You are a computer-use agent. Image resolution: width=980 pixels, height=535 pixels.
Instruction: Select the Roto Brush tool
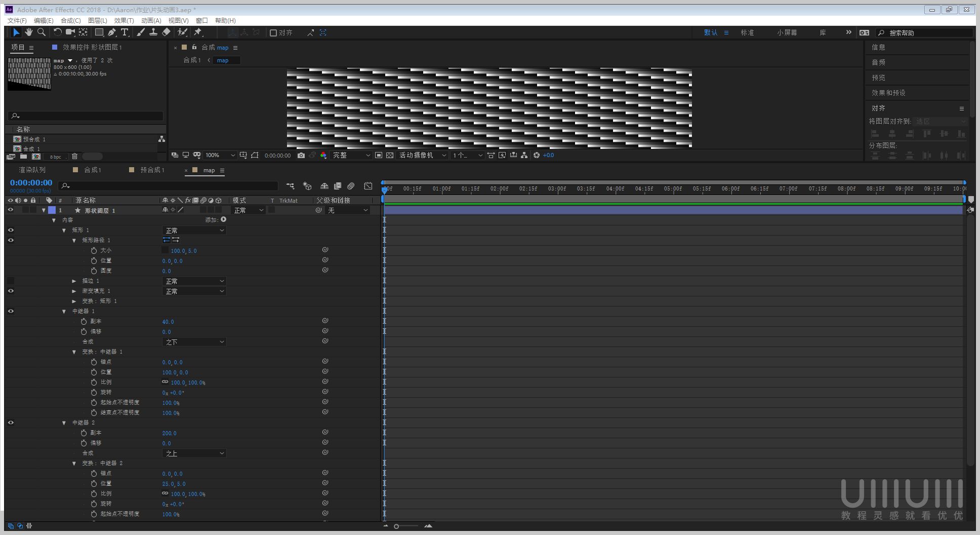pyautogui.click(x=182, y=32)
